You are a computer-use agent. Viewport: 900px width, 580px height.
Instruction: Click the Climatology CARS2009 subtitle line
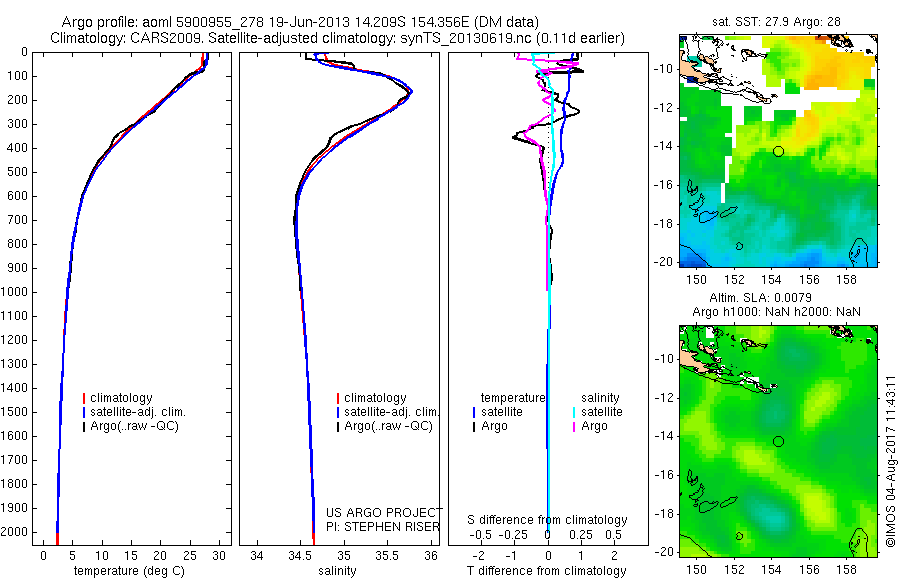coord(338,38)
